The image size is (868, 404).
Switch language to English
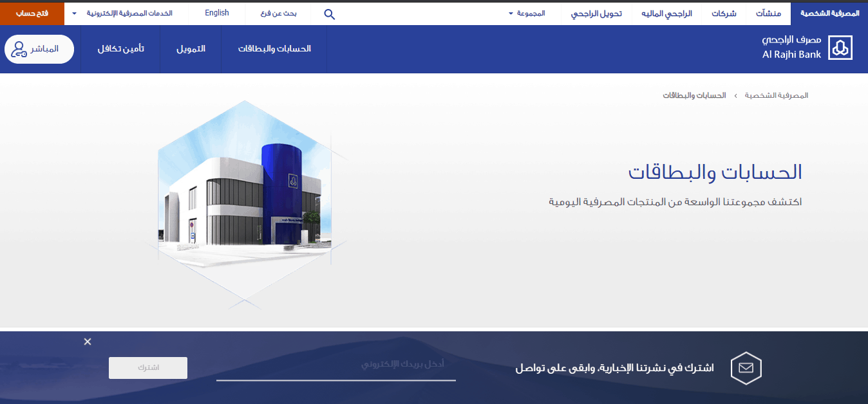(x=217, y=13)
